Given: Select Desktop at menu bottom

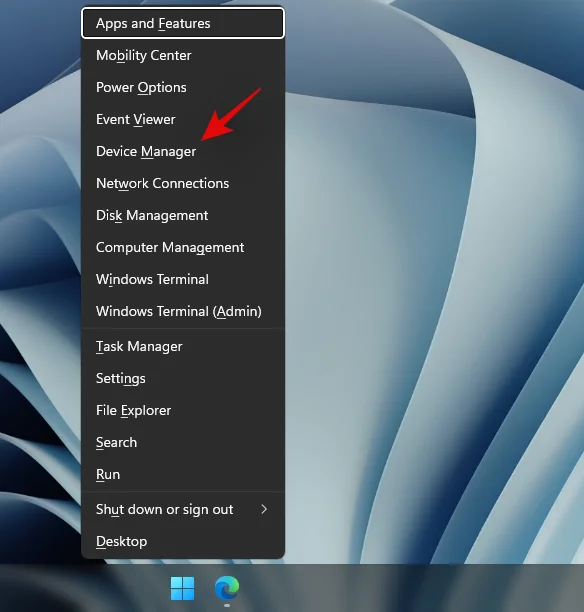Looking at the screenshot, I should (x=183, y=542).
